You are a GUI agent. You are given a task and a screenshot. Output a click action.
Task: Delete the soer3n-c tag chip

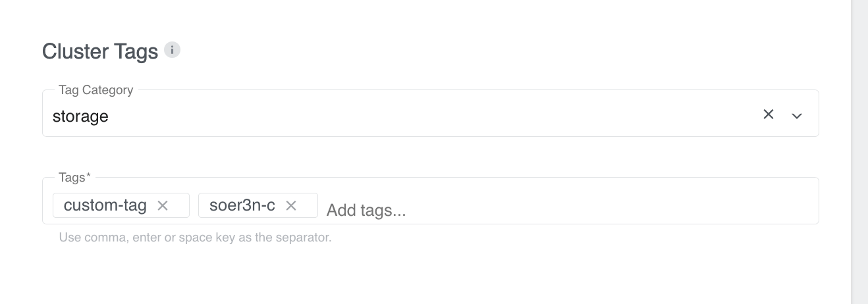291,206
